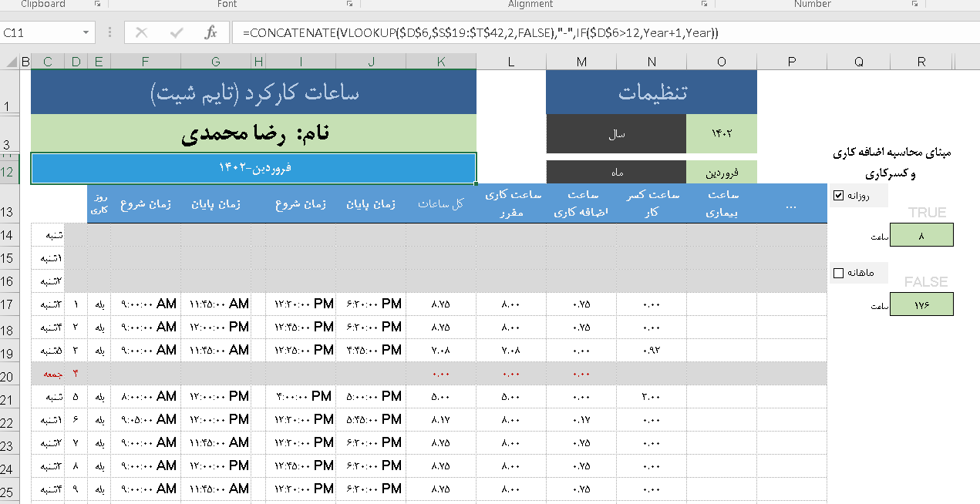
Task: Click the Select All triangle above row headers
Action: click(12, 61)
